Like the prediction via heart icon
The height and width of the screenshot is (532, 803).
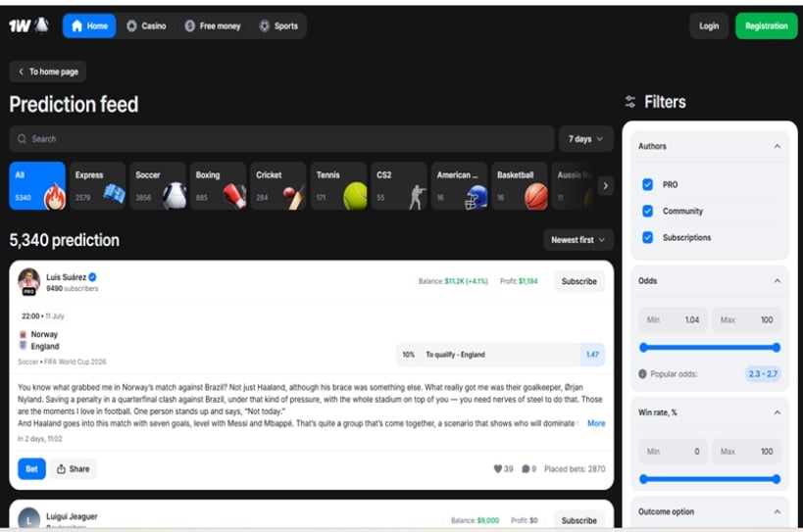pos(497,468)
